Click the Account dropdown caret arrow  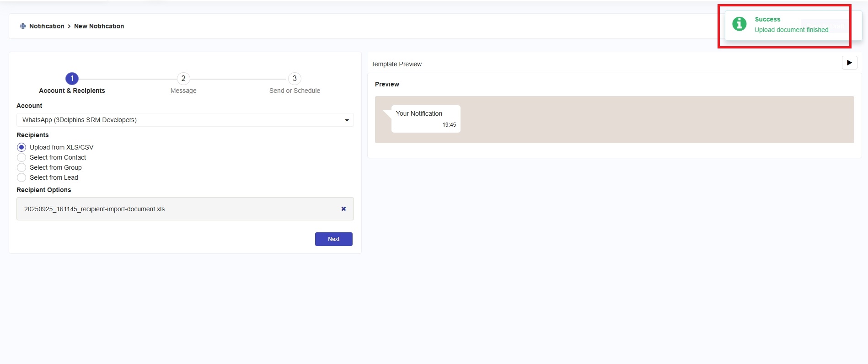click(347, 120)
